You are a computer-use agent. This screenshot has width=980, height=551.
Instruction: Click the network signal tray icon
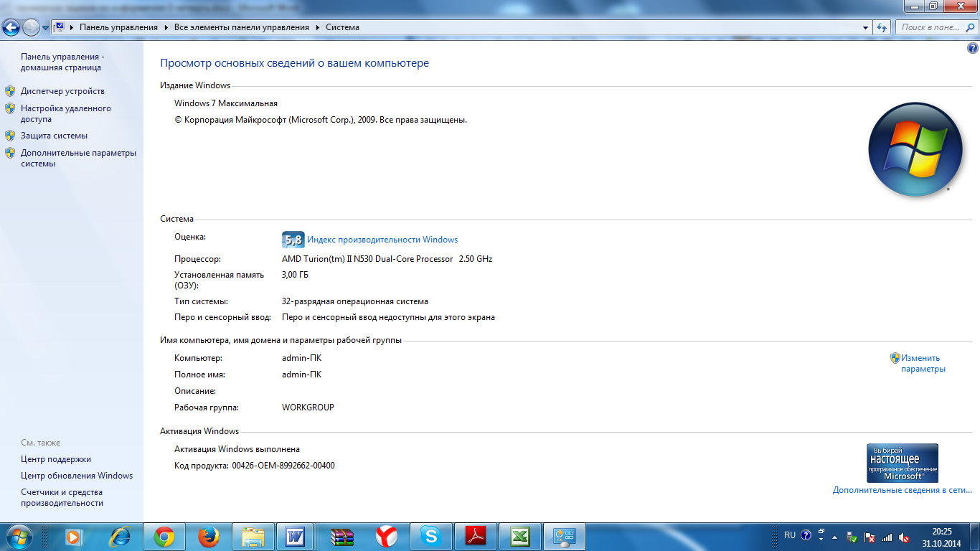point(887,537)
